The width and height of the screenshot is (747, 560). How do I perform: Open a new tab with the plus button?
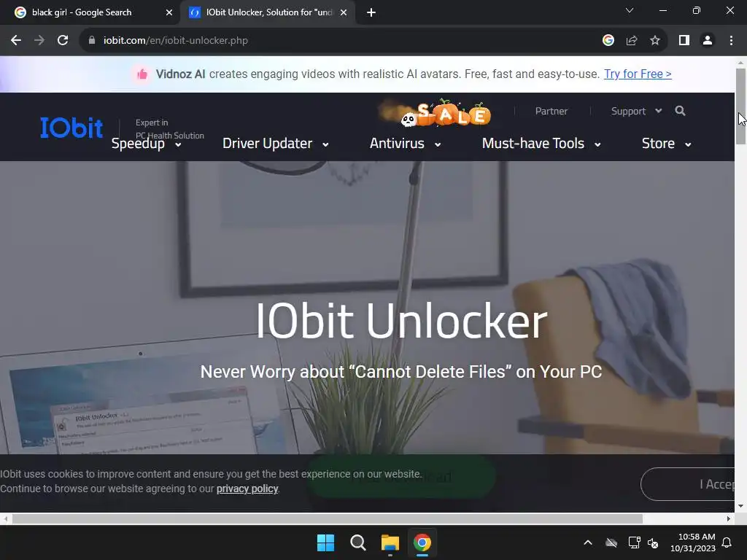coord(371,12)
